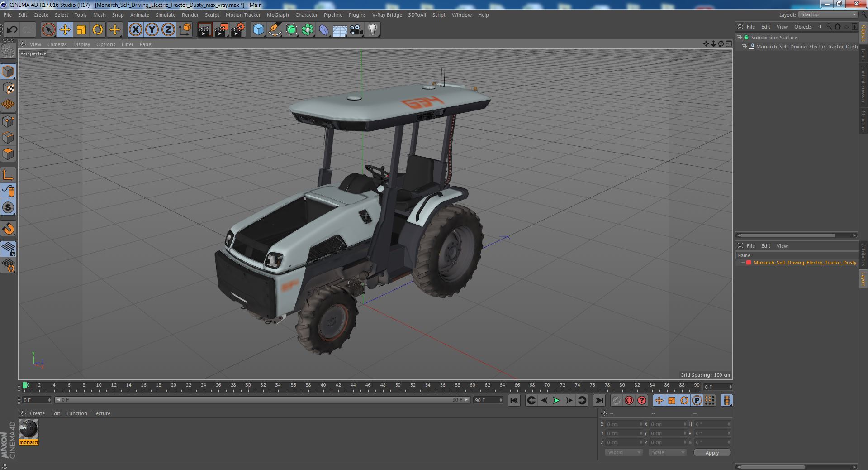868x470 pixels.
Task: Collapse the Subdivision Surface tree item
Action: (739, 38)
